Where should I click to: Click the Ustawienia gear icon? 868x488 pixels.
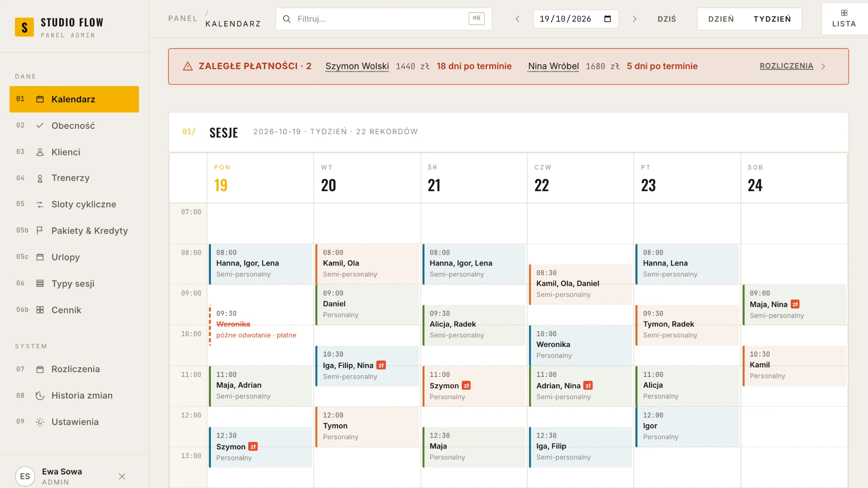[x=40, y=422]
